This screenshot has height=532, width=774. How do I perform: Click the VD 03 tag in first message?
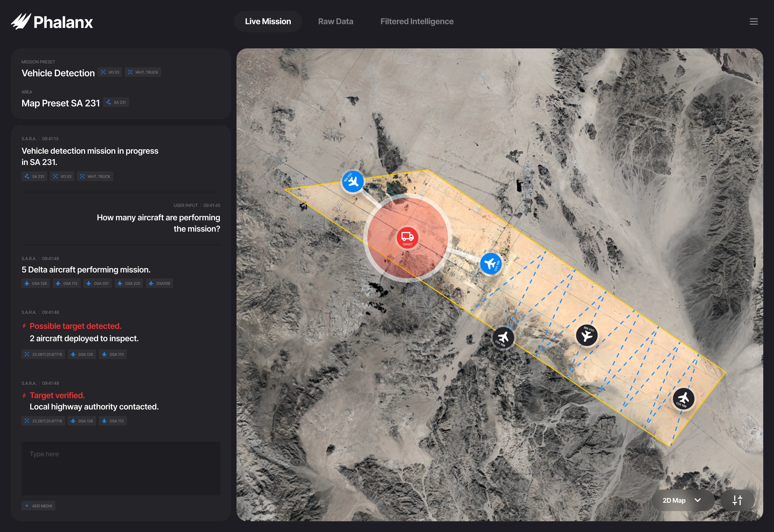(62, 176)
